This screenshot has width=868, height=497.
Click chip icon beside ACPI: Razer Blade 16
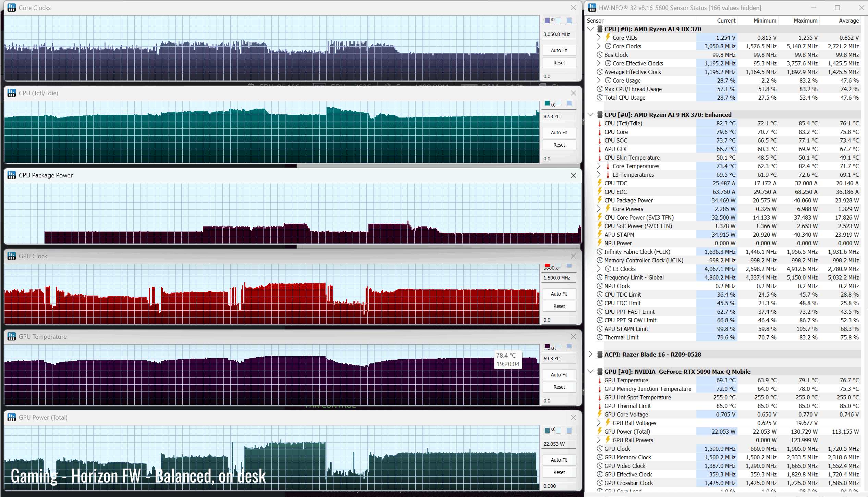(x=600, y=355)
